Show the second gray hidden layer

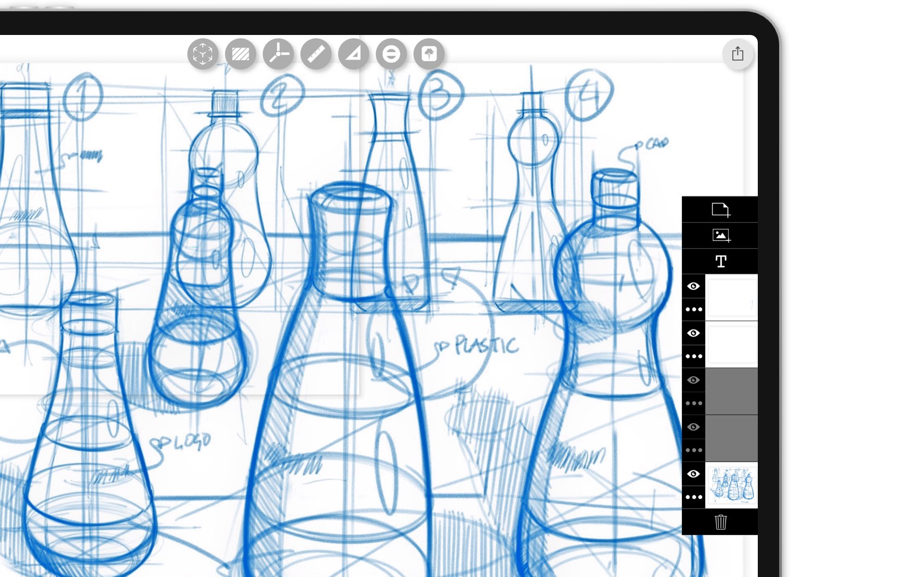coord(693,427)
